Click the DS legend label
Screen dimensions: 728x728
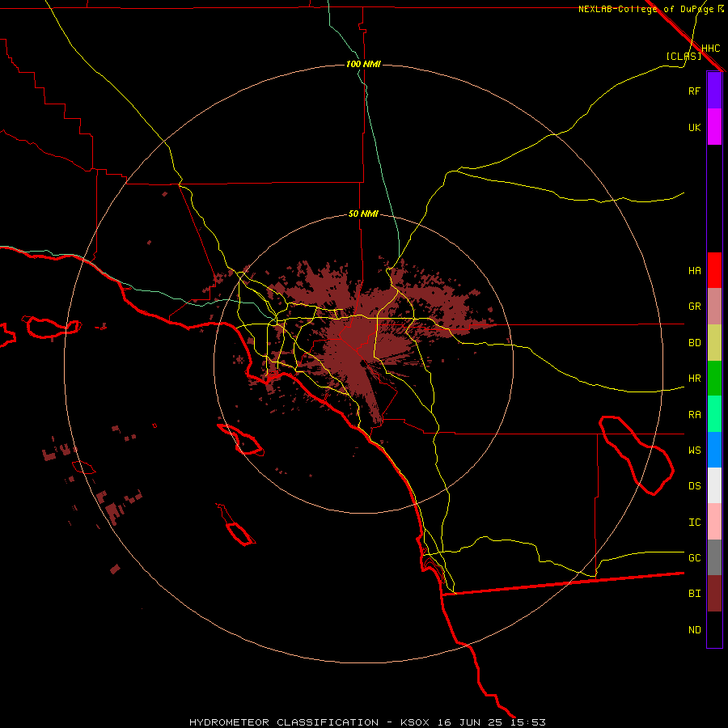tap(694, 486)
